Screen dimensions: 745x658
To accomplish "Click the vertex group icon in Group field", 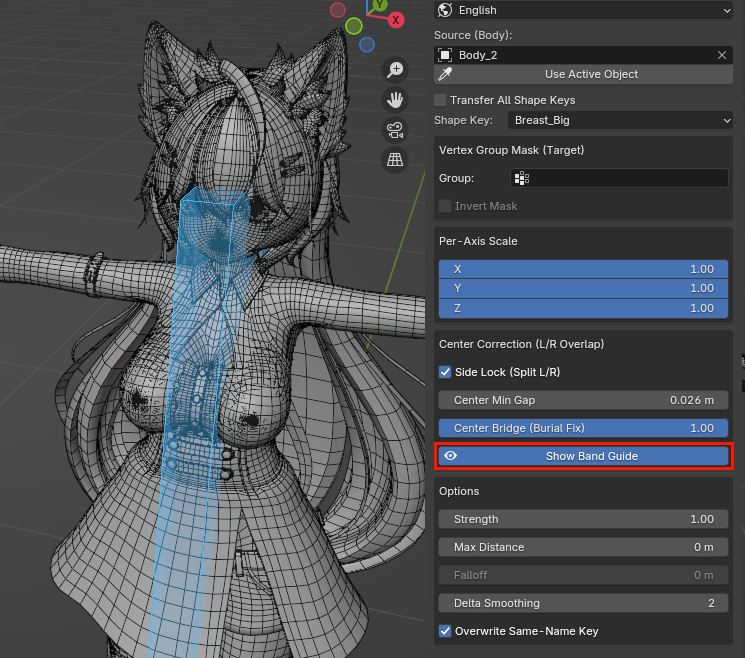I will click(522, 178).
